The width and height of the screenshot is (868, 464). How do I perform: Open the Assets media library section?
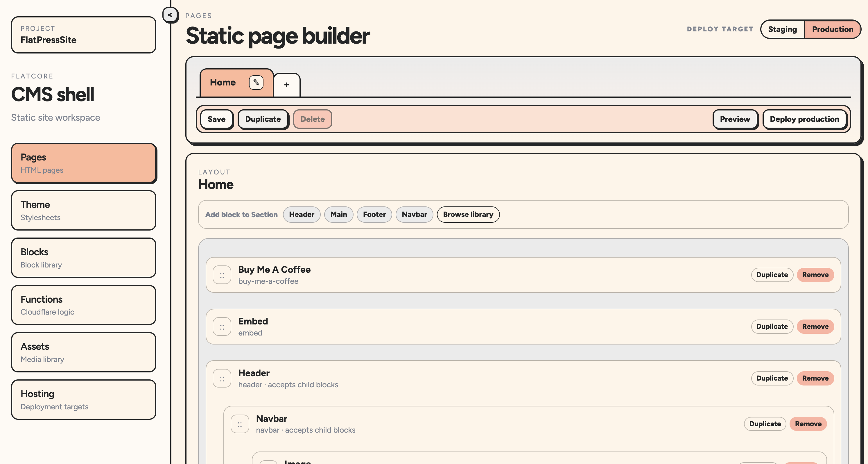coord(84,352)
